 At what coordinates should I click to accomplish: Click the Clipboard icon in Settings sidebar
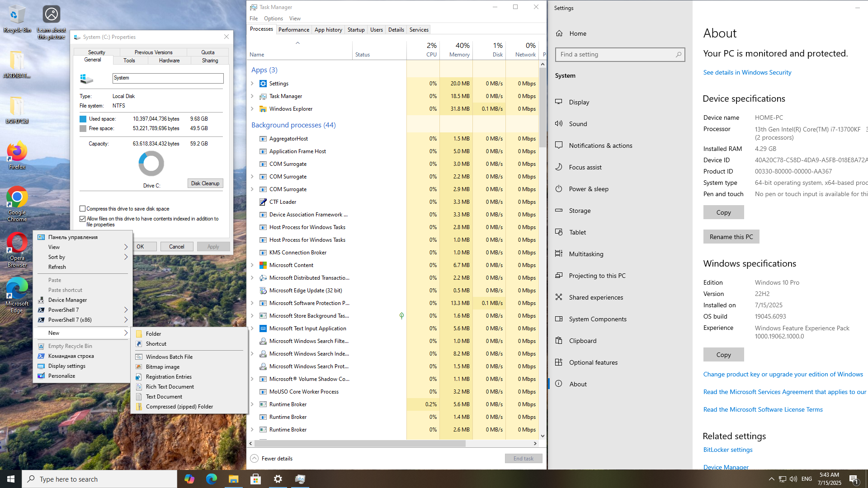(x=559, y=341)
